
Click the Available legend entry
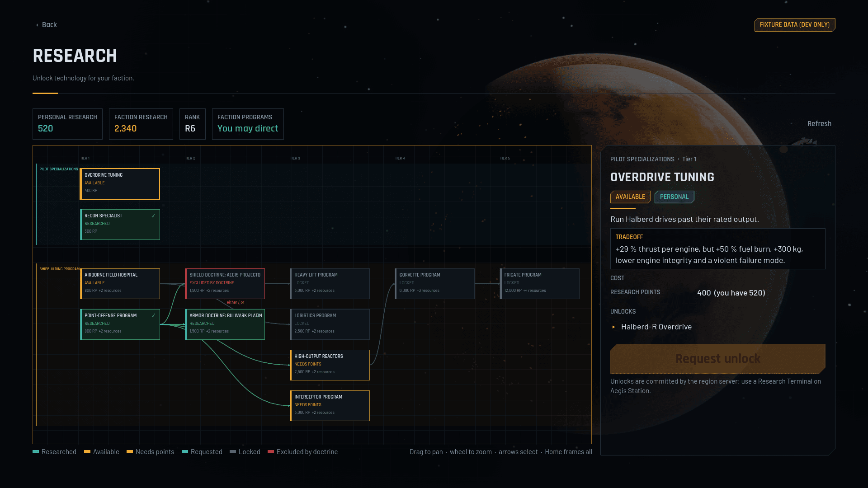click(x=101, y=452)
